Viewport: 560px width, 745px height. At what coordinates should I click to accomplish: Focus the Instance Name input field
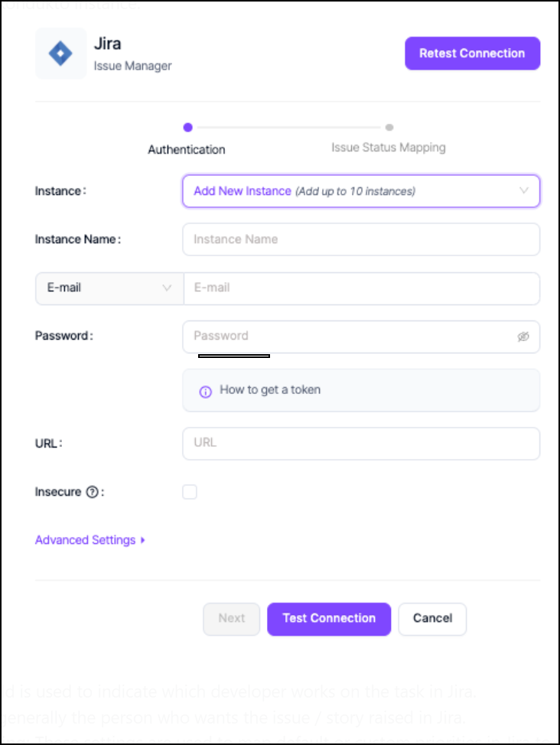click(360, 239)
